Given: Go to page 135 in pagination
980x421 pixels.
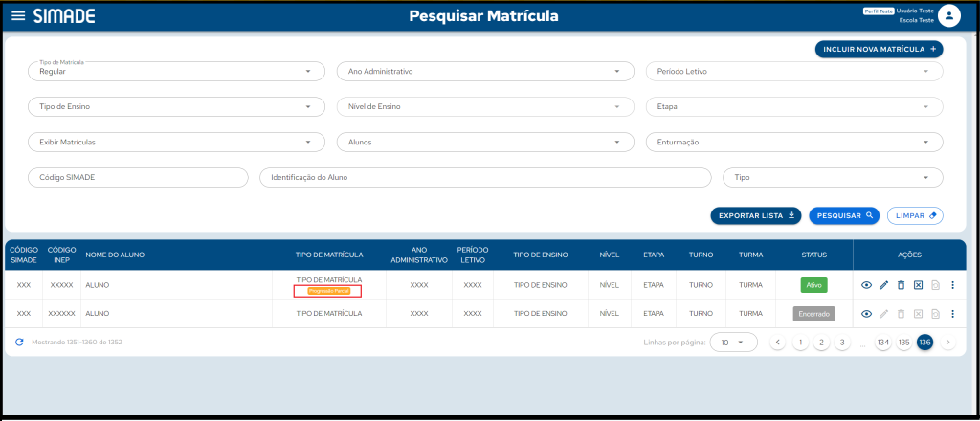Looking at the screenshot, I should point(903,343).
